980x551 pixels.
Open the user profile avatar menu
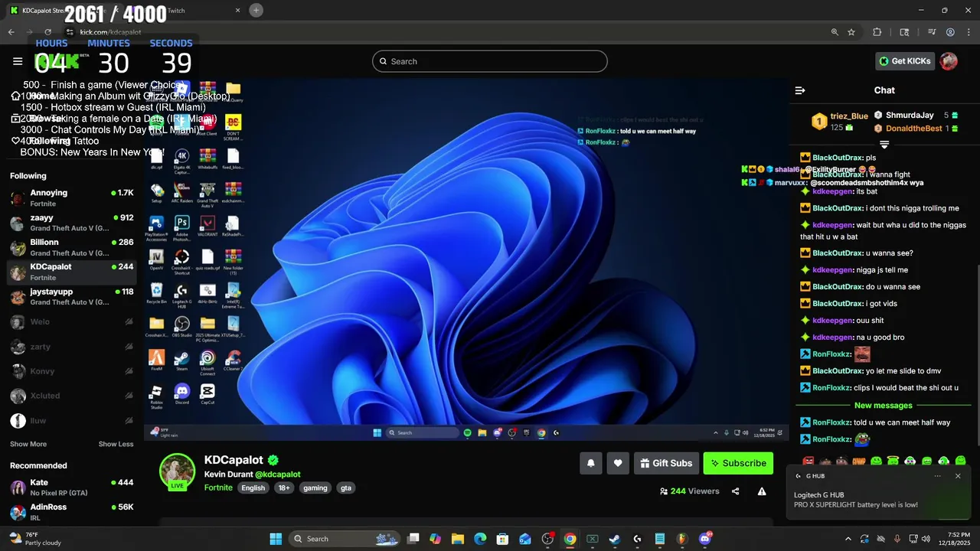click(x=949, y=61)
